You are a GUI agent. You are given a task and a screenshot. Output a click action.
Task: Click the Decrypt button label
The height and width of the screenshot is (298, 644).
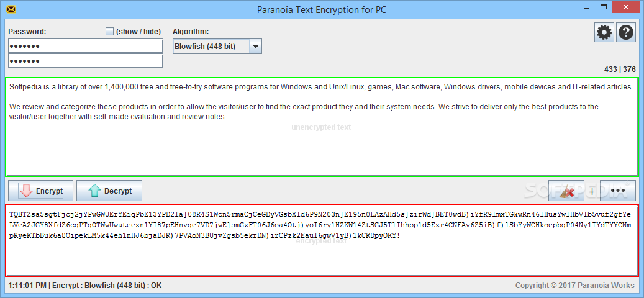point(118,191)
